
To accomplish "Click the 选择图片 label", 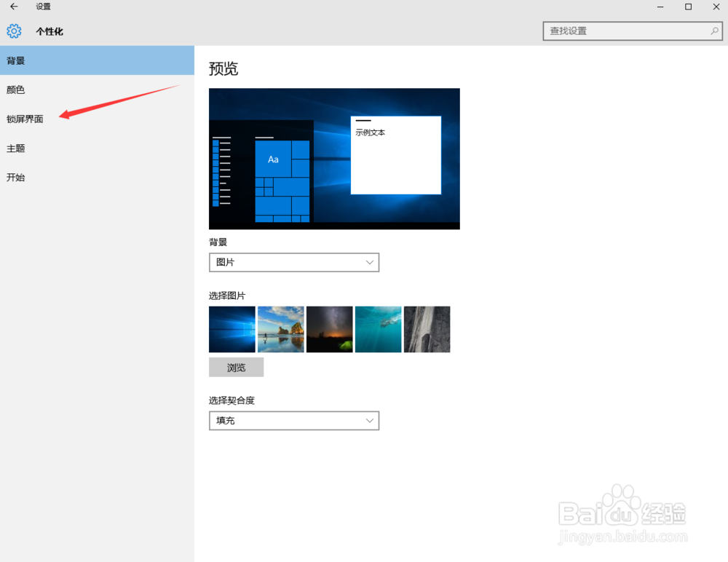I will click(x=227, y=296).
